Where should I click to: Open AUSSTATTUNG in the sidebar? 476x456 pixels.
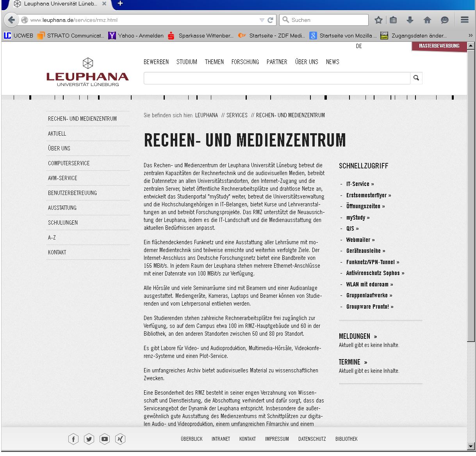(62, 208)
